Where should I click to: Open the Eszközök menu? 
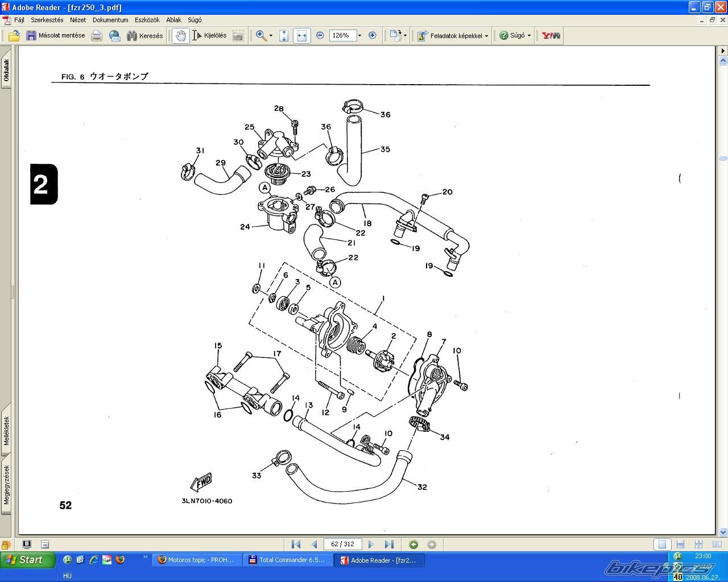coord(147,19)
